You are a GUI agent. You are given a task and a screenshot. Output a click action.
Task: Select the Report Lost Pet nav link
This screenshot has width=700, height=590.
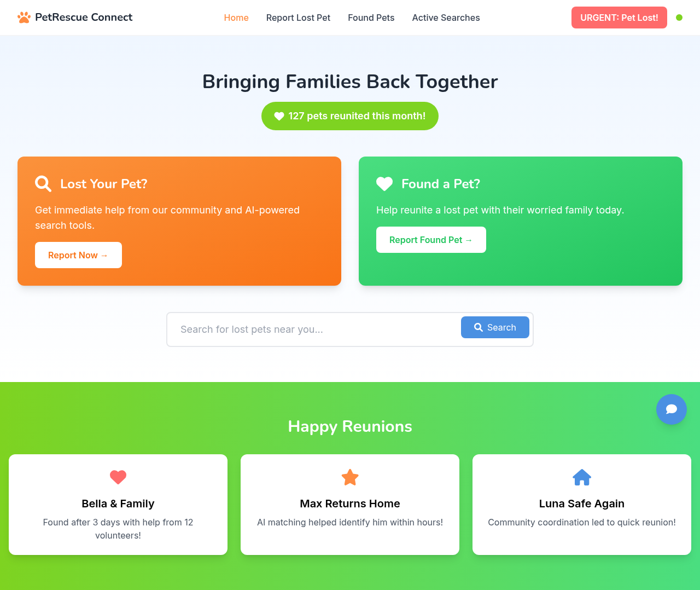point(298,18)
